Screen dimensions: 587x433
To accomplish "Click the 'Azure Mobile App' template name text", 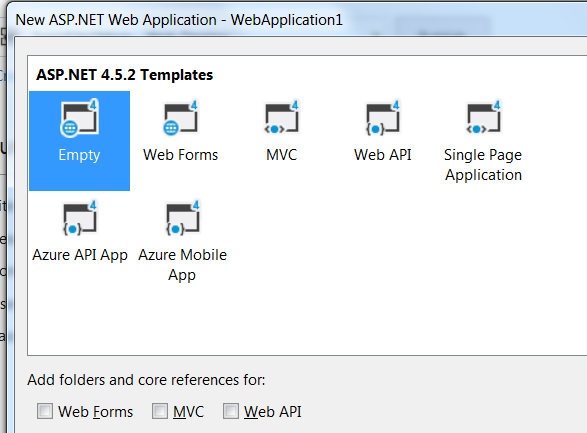I will 182,265.
